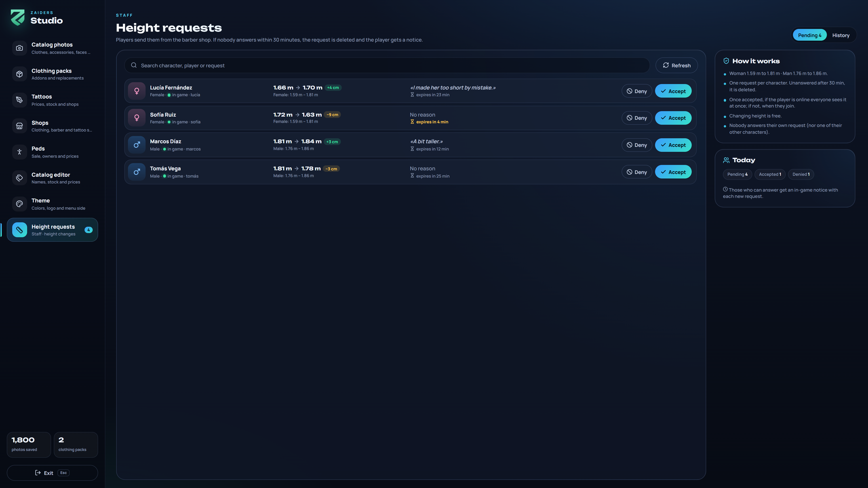Click Height requests ruler icon
Image resolution: width=868 pixels, height=488 pixels.
pos(19,230)
